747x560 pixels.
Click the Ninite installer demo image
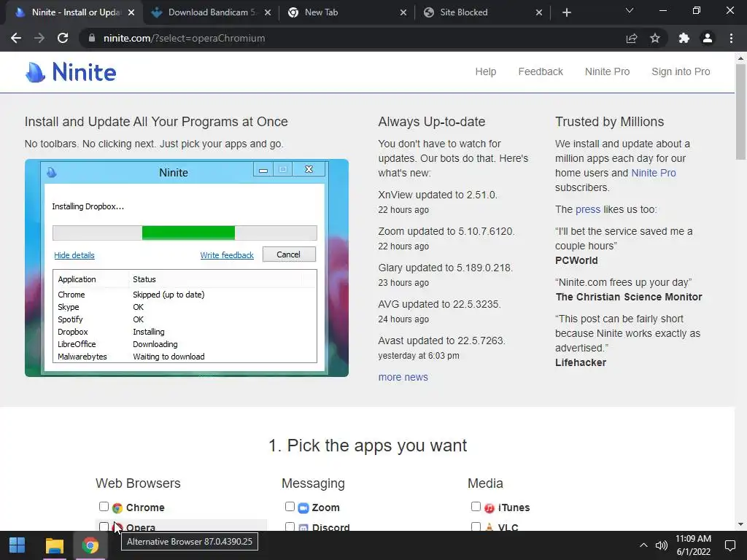coord(187,268)
